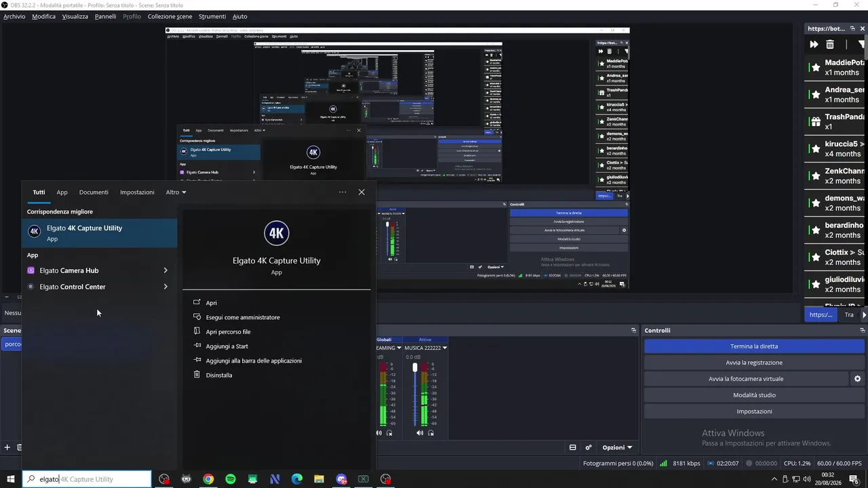Select the Tra dock tab
The height and width of the screenshot is (488, 868).
[849, 314]
